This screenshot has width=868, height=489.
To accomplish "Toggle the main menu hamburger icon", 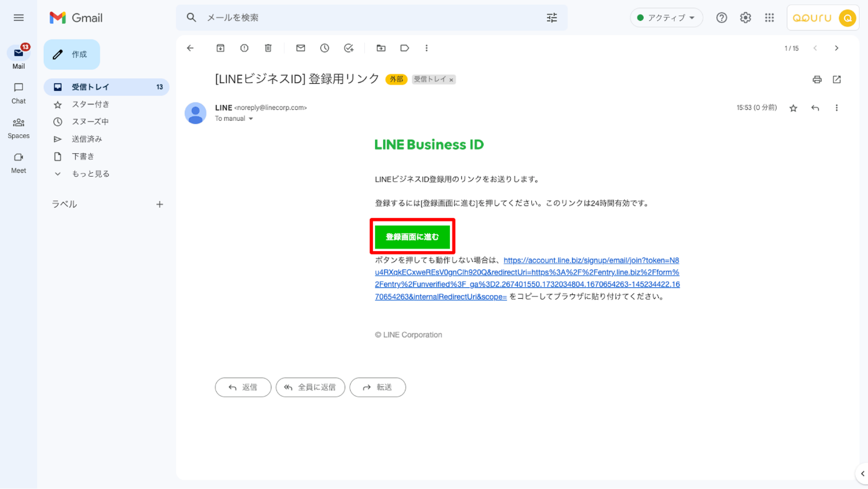I will click(x=18, y=18).
